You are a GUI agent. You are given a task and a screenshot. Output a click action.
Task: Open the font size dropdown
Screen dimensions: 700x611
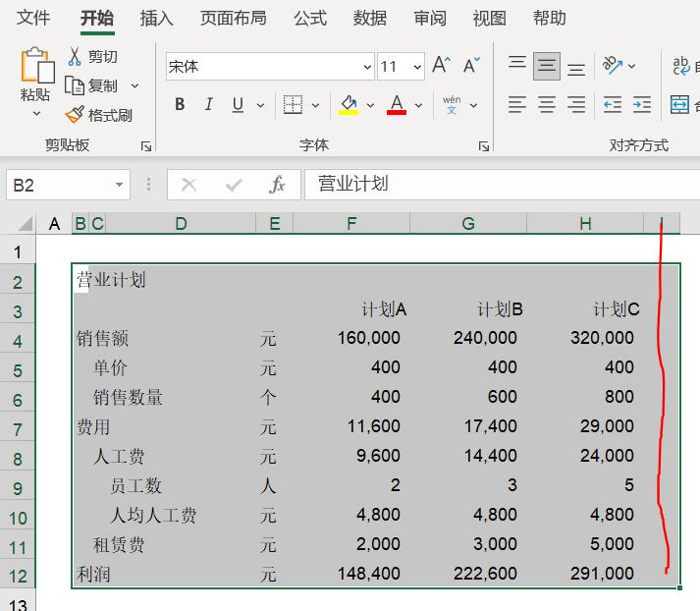(417, 67)
